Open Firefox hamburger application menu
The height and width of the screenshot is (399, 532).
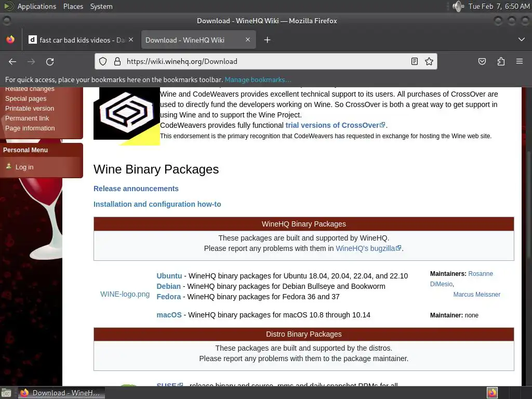[x=520, y=61]
